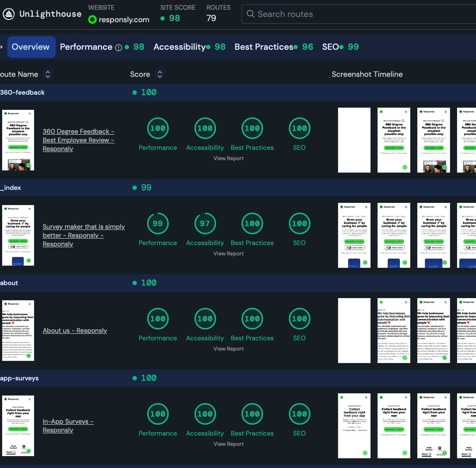Click the Best Practices gauge for In-App Surveys
Image resolution: width=476 pixels, height=468 pixels.
tap(252, 414)
